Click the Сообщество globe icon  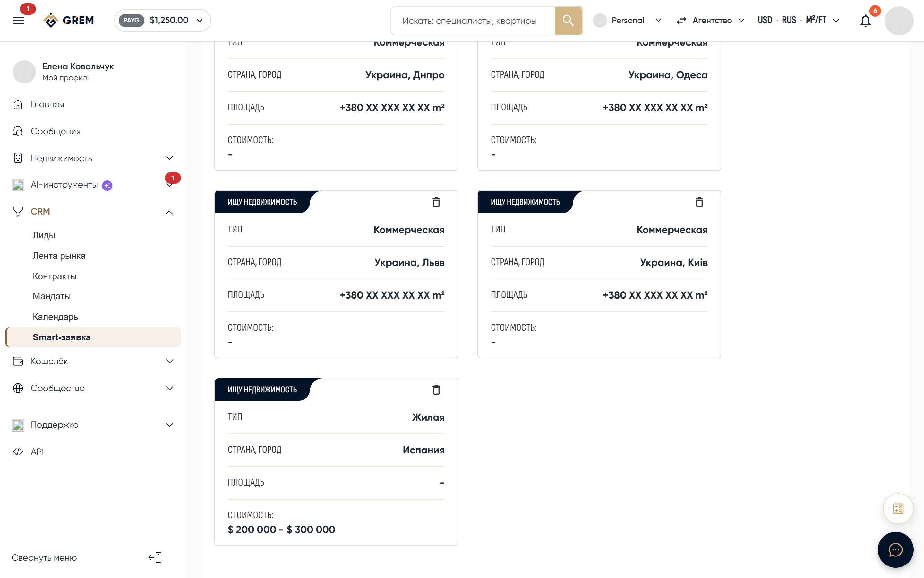[x=18, y=388]
